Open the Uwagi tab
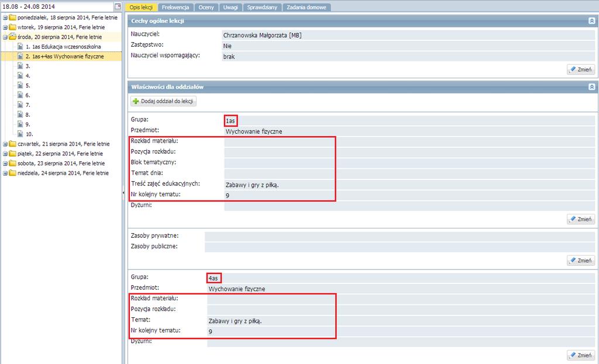The image size is (599, 364). click(230, 7)
